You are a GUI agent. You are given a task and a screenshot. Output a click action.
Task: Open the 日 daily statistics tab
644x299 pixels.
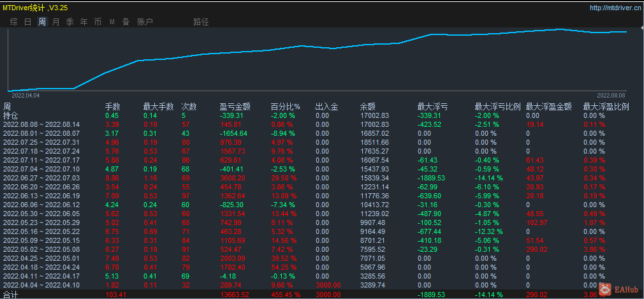click(27, 22)
